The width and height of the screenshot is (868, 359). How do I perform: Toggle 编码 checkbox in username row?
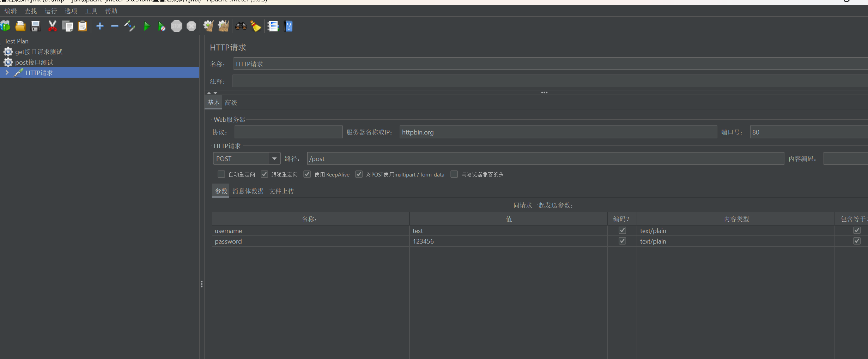623,230
